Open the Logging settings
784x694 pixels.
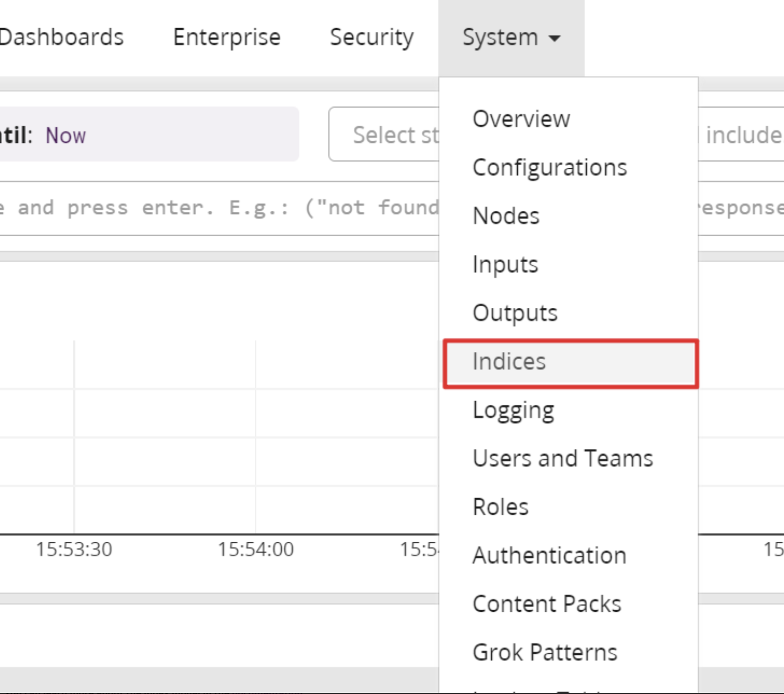[513, 410]
